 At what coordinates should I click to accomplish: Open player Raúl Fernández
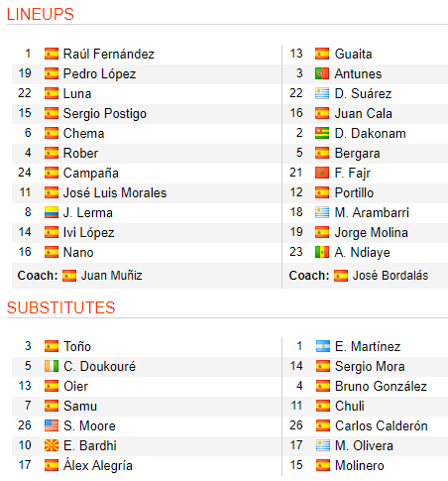point(109,54)
